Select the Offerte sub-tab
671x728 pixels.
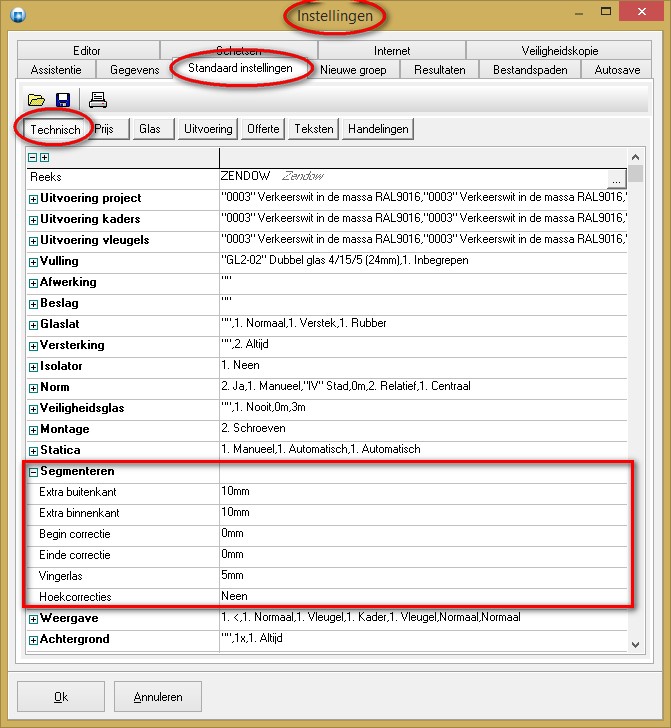point(263,129)
